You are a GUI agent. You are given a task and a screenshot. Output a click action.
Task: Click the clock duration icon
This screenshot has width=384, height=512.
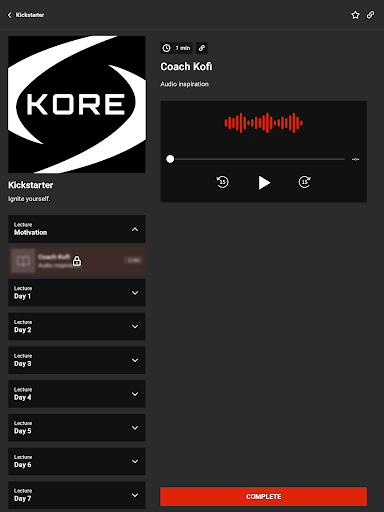166,48
